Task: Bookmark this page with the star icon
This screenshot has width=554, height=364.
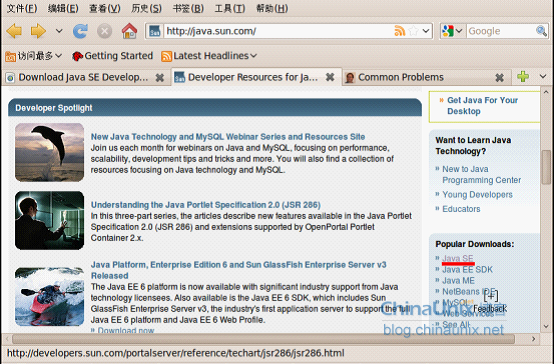Action: tap(413, 31)
